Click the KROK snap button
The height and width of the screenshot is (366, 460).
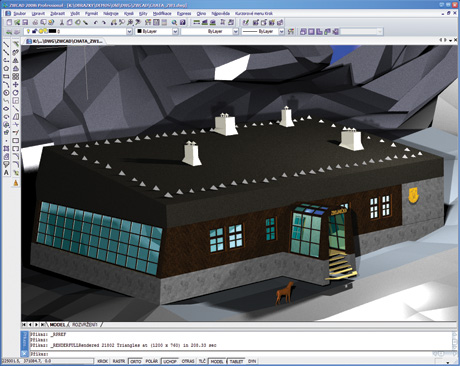click(x=103, y=361)
